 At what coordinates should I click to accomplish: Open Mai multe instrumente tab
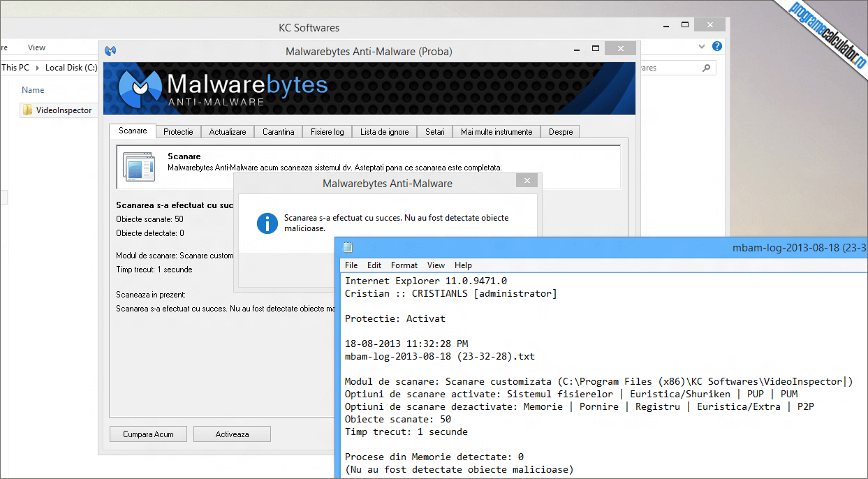tap(496, 132)
